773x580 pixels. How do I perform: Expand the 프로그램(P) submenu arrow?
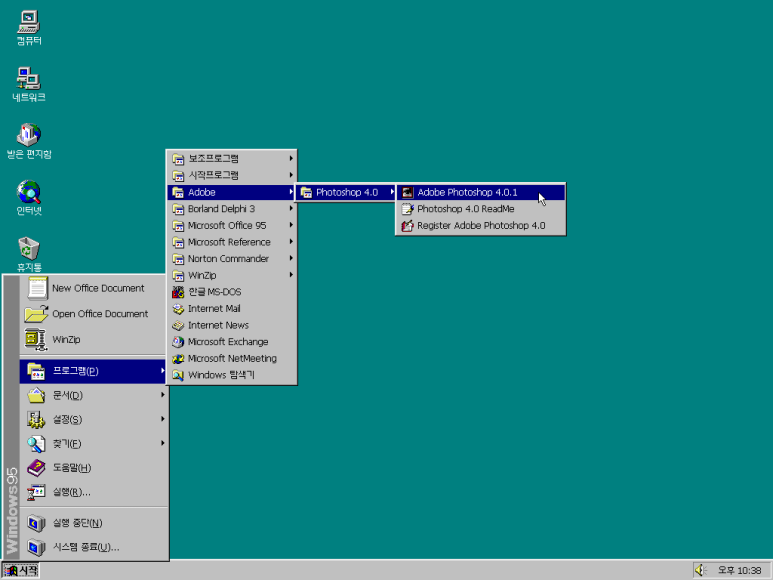[162, 371]
